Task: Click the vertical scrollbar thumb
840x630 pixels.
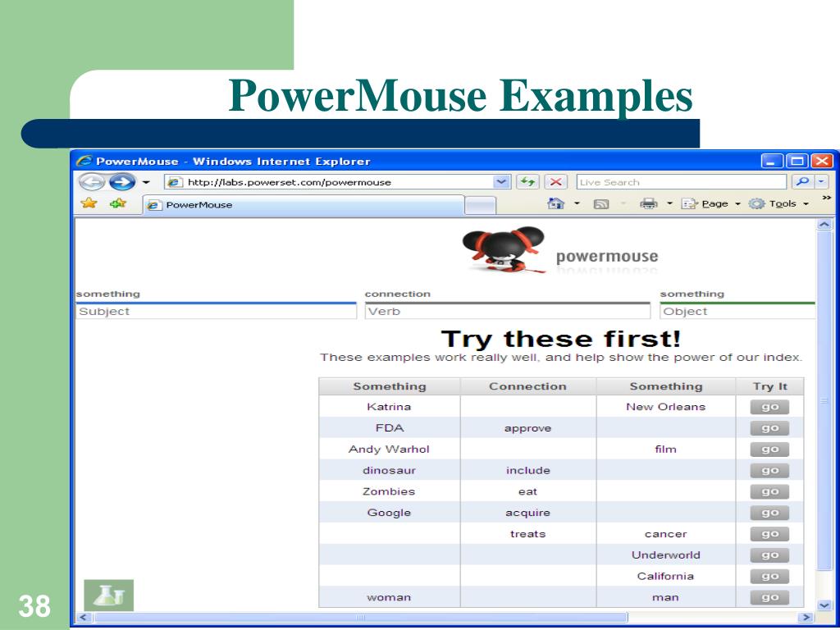Action: click(x=824, y=400)
